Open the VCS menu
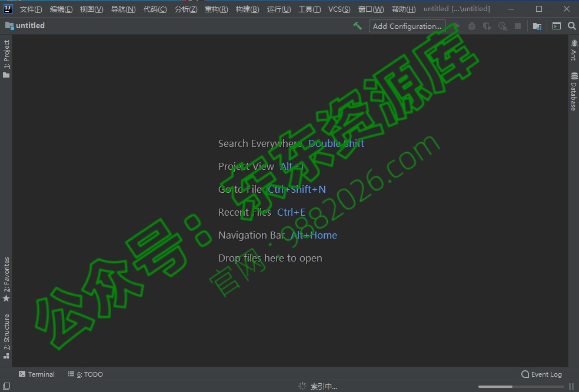Image resolution: width=579 pixels, height=392 pixels. point(339,9)
